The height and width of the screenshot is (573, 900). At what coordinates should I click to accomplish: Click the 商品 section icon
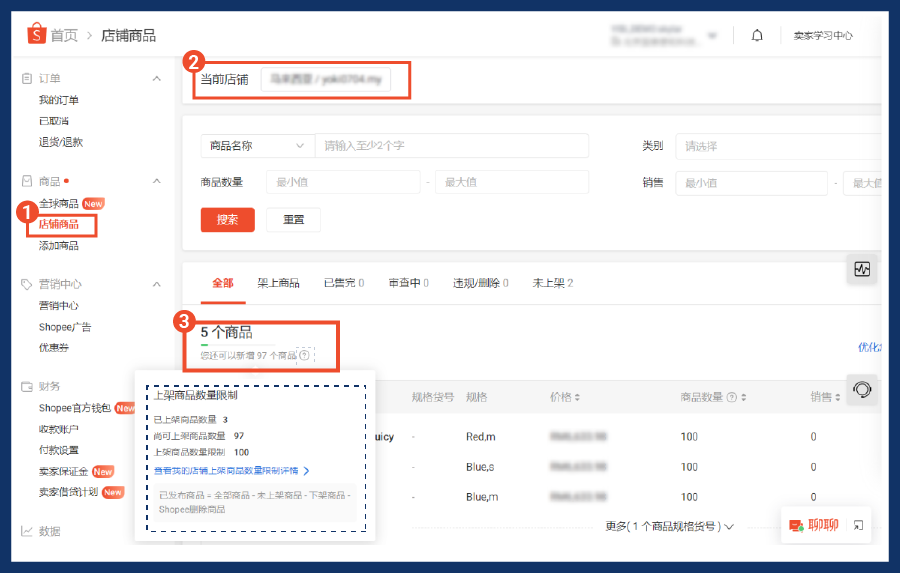tap(26, 181)
